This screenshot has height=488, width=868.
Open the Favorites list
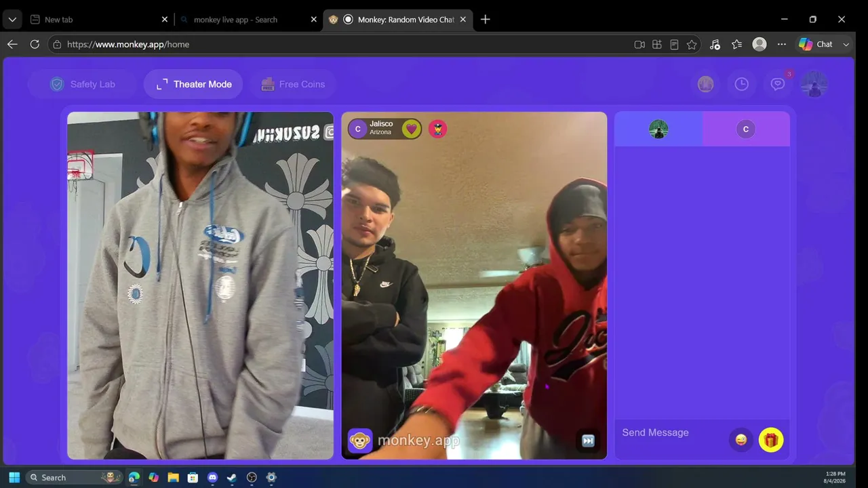click(737, 44)
